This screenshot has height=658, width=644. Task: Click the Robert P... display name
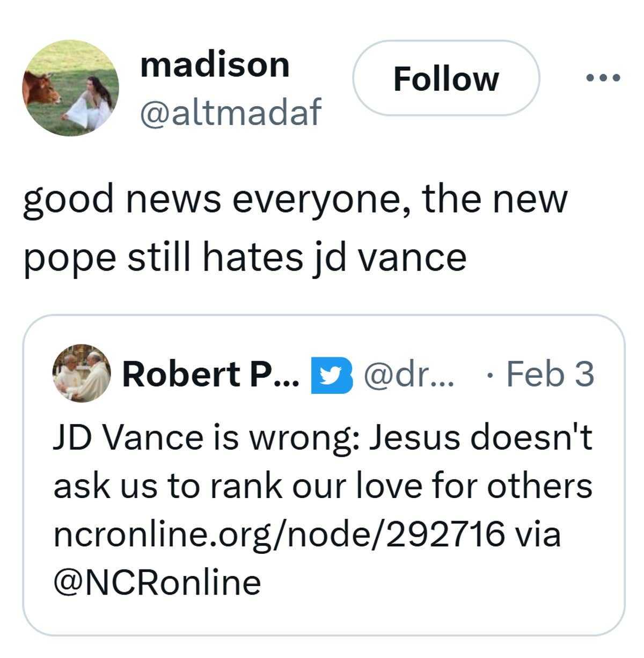point(210,374)
